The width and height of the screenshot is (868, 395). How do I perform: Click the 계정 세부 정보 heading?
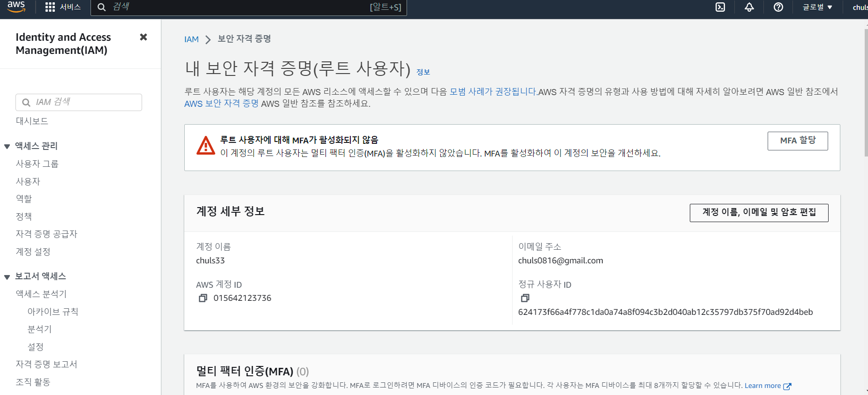[230, 211]
